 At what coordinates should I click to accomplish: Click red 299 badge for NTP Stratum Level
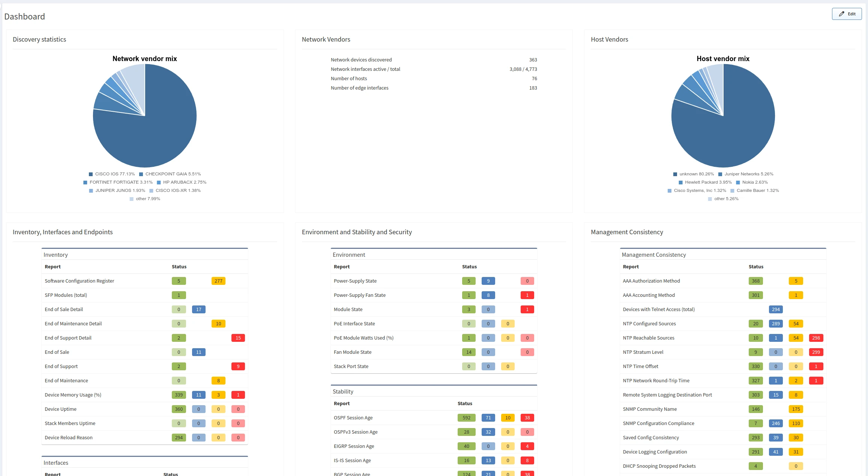tap(815, 352)
